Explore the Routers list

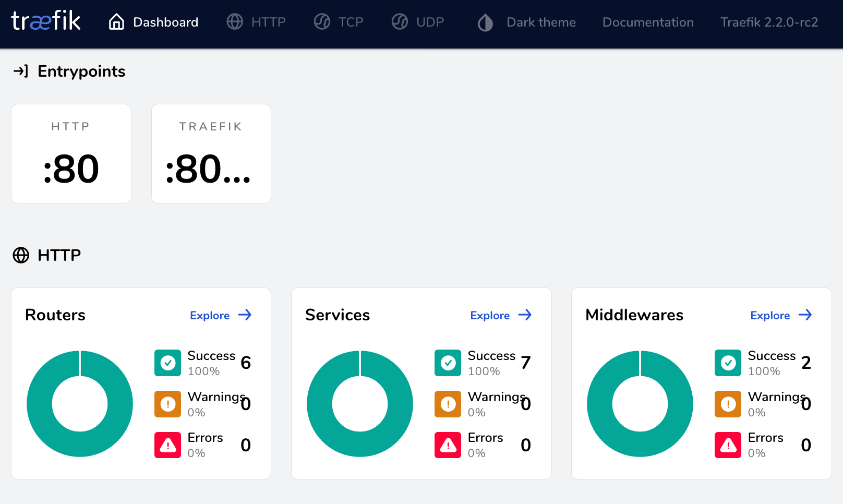[x=221, y=315]
